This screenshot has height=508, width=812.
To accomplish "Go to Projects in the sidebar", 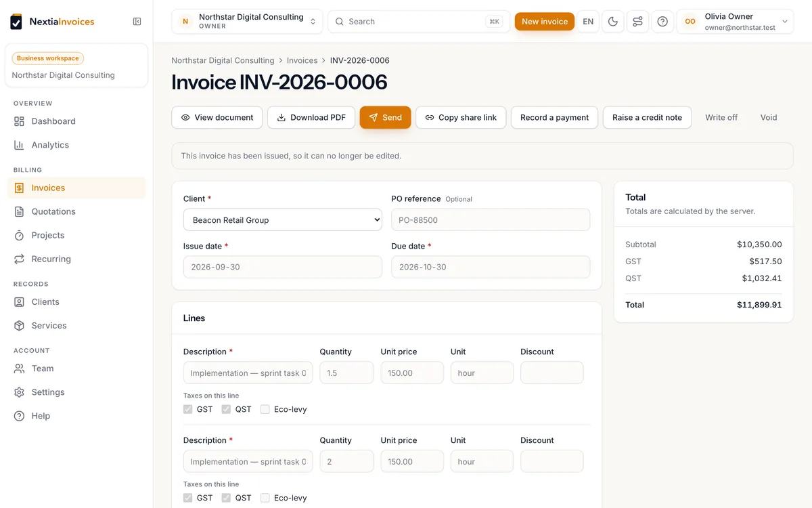I will 76,235.
